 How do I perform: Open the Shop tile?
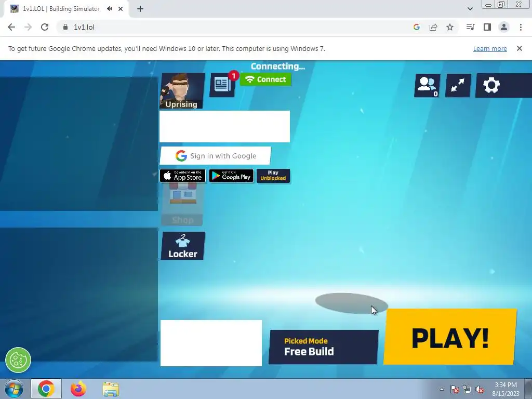[x=182, y=204]
